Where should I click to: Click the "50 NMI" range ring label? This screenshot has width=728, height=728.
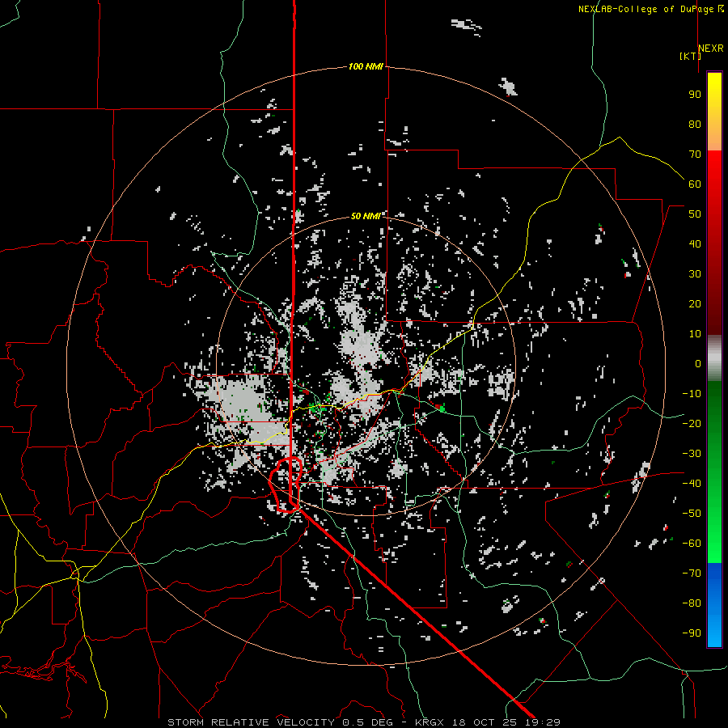tap(366, 216)
